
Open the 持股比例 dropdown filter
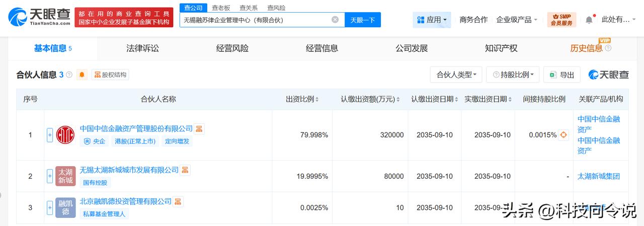513,74
